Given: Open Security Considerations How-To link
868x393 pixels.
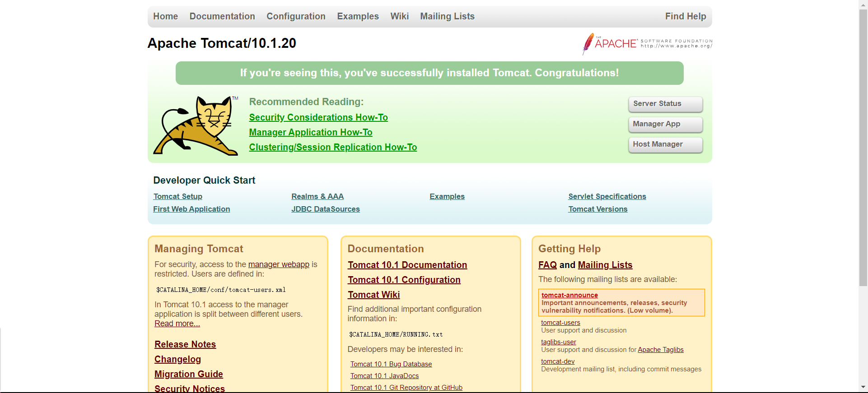Looking at the screenshot, I should click(x=318, y=117).
